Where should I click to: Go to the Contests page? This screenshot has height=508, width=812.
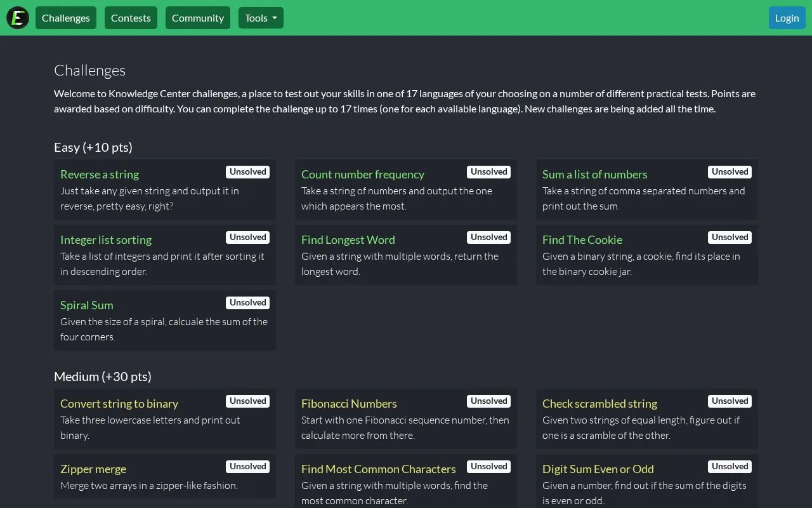tap(131, 18)
